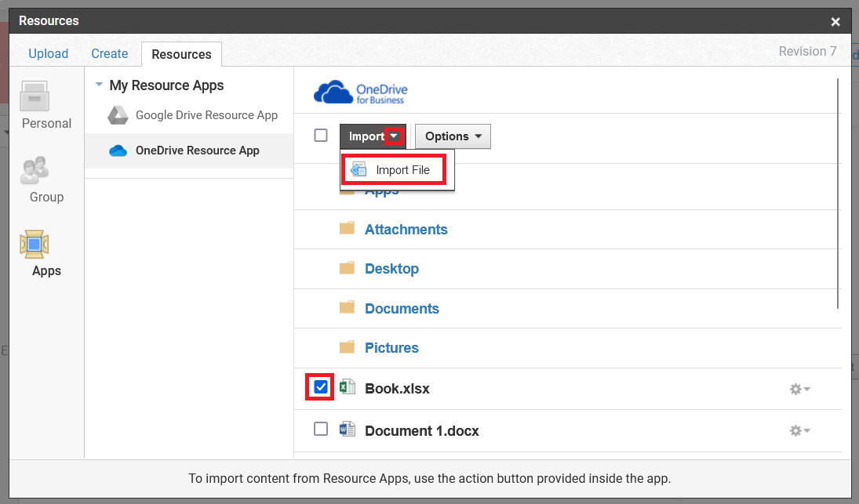Screen dimensions: 859x504
Task: Open gear menu for Document 1.docx
Action: (x=800, y=430)
